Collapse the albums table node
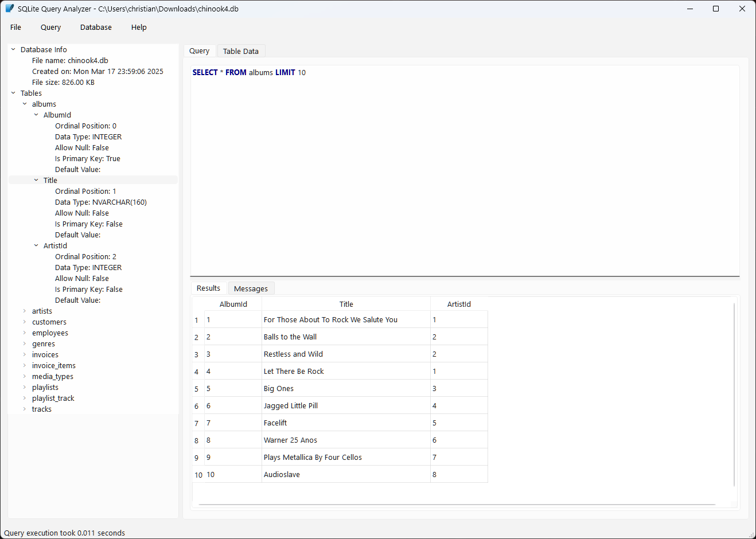This screenshot has height=539, width=756. point(24,104)
